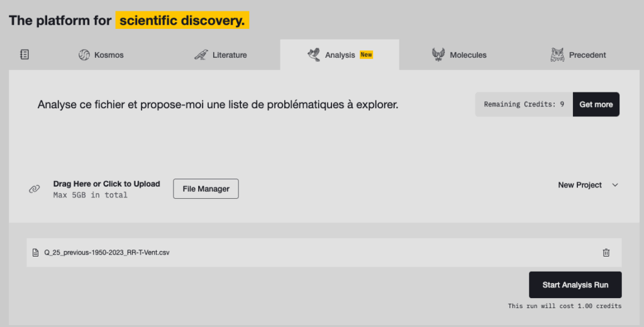644x327 pixels.
Task: Open the task list icon tab
Action: pyautogui.click(x=25, y=55)
